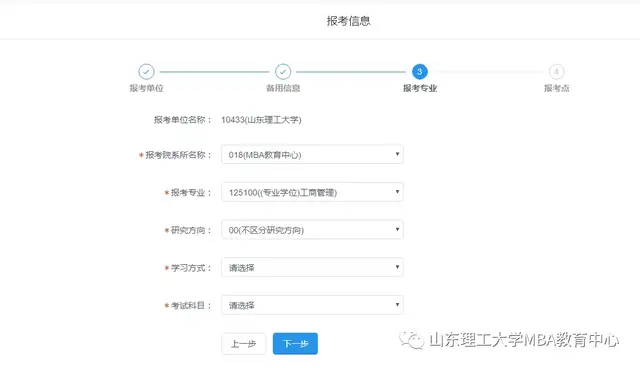640x368 pixels.
Task: Open the 00(不区分研究方向) dropdown
Action: tap(312, 230)
